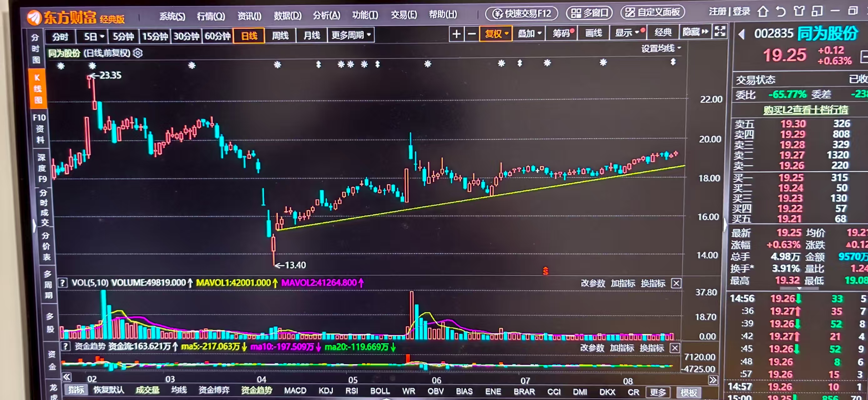Open F10资料 in left sidebar
The width and height of the screenshot is (868, 400).
[x=39, y=129]
